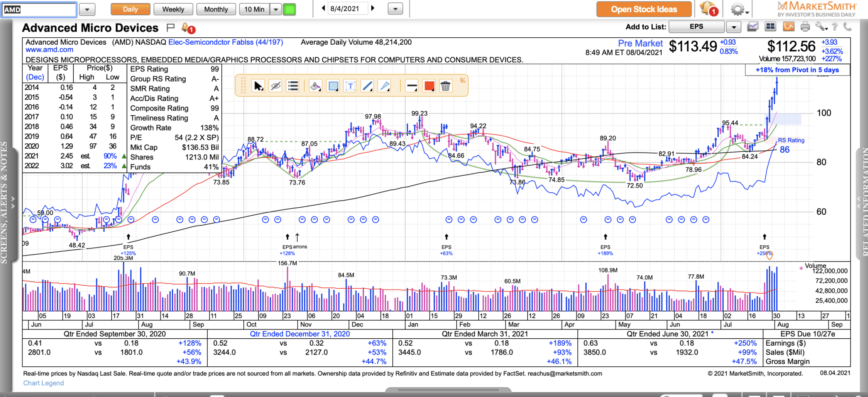Open www.amd.com link
This screenshot has width=868, height=397.
(x=50, y=50)
